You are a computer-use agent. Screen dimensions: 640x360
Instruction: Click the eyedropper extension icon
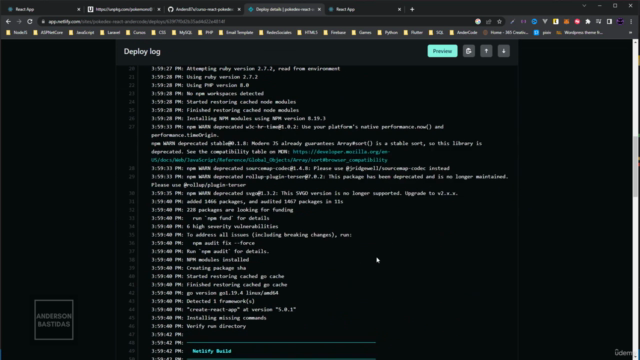pos(513,21)
